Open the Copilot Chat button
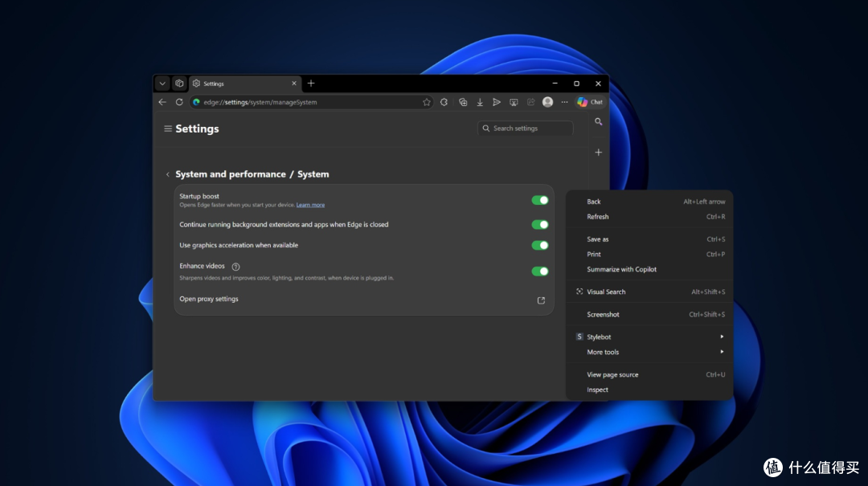The image size is (868, 486). pyautogui.click(x=590, y=102)
